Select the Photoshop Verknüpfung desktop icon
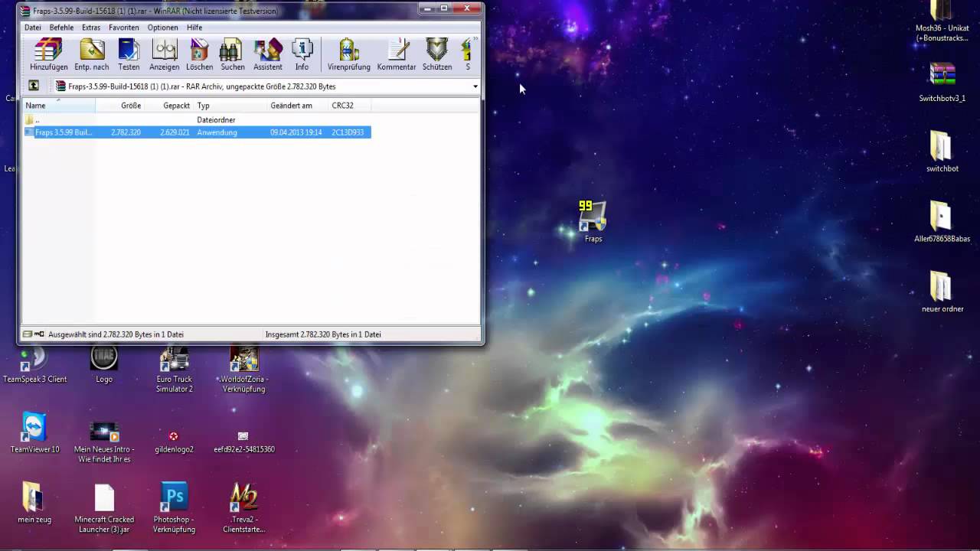The image size is (980, 551). coord(174,507)
